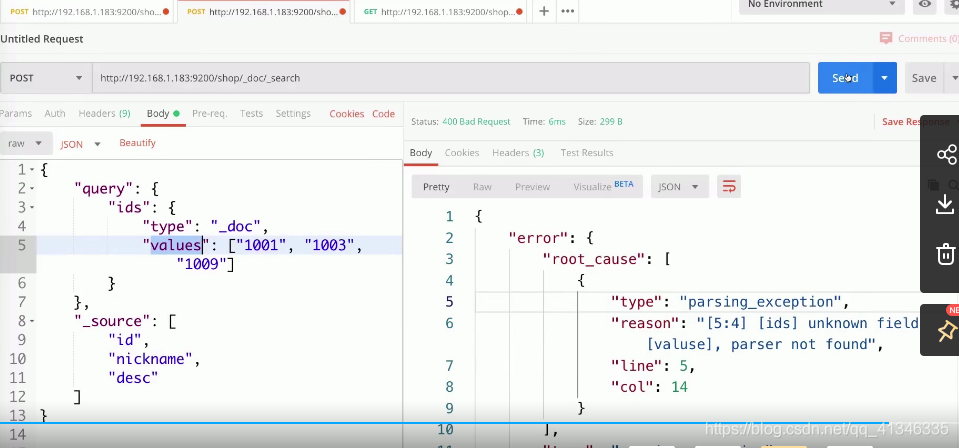Click the Save button
The image size is (959, 448).
pos(924,78)
